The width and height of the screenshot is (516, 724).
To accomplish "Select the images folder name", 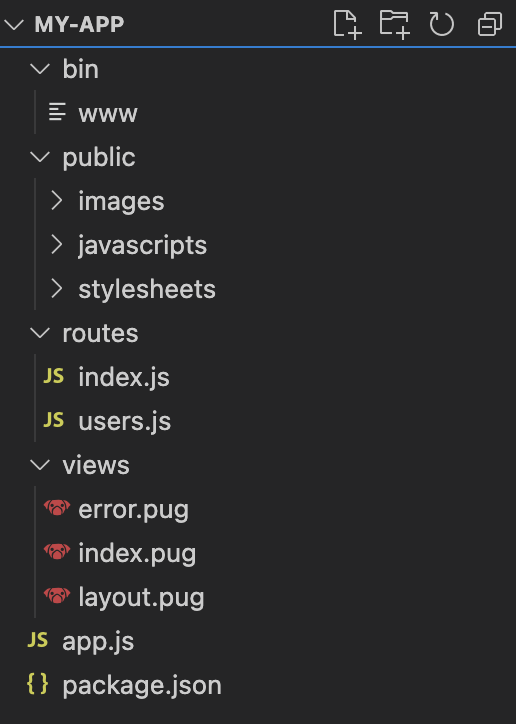I will pyautogui.click(x=121, y=202).
